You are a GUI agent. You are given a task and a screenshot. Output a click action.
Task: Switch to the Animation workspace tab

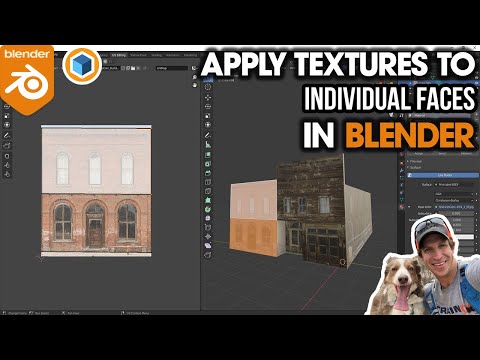173,55
